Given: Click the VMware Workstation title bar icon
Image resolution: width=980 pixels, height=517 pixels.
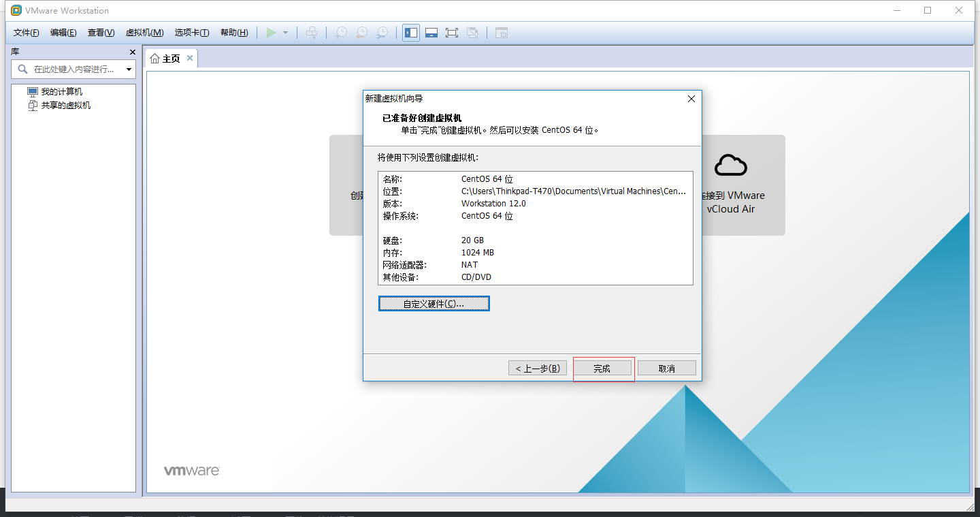Looking at the screenshot, I should [x=16, y=11].
